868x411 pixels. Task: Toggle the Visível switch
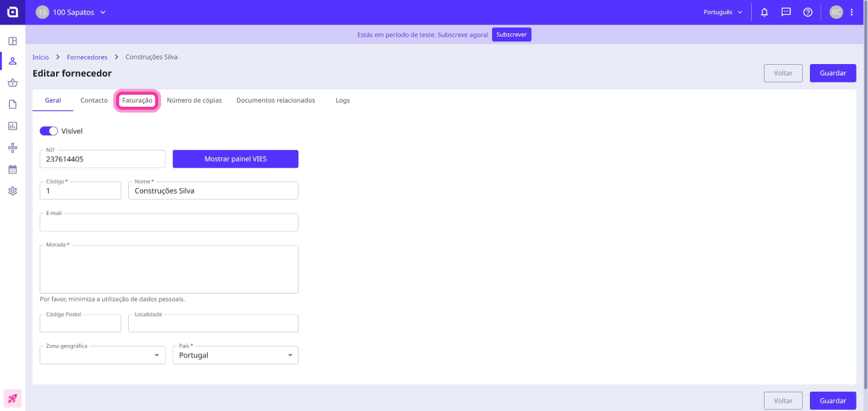pos(49,131)
